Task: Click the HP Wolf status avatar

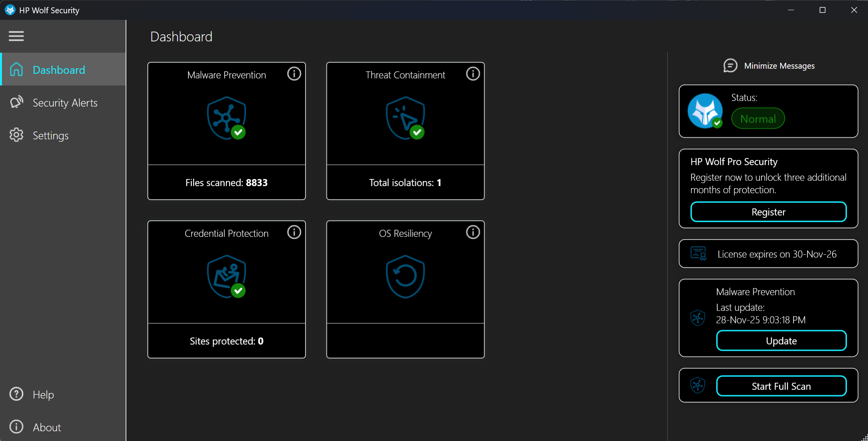Action: click(705, 111)
